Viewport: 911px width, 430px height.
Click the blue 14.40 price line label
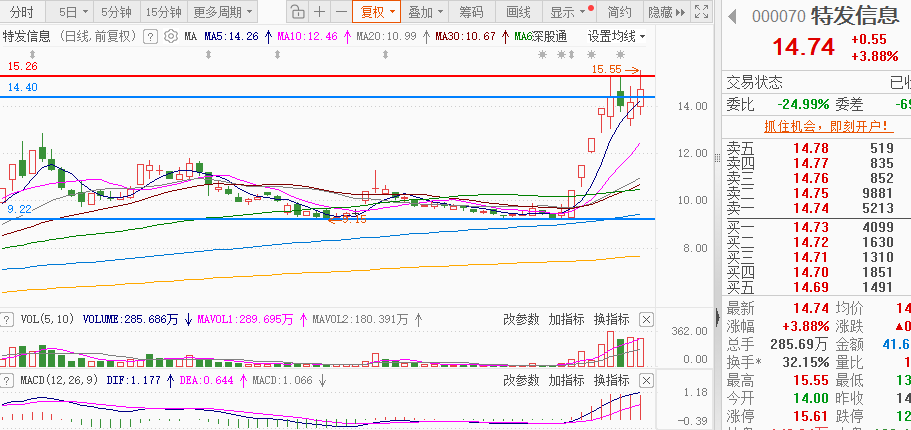(23, 87)
